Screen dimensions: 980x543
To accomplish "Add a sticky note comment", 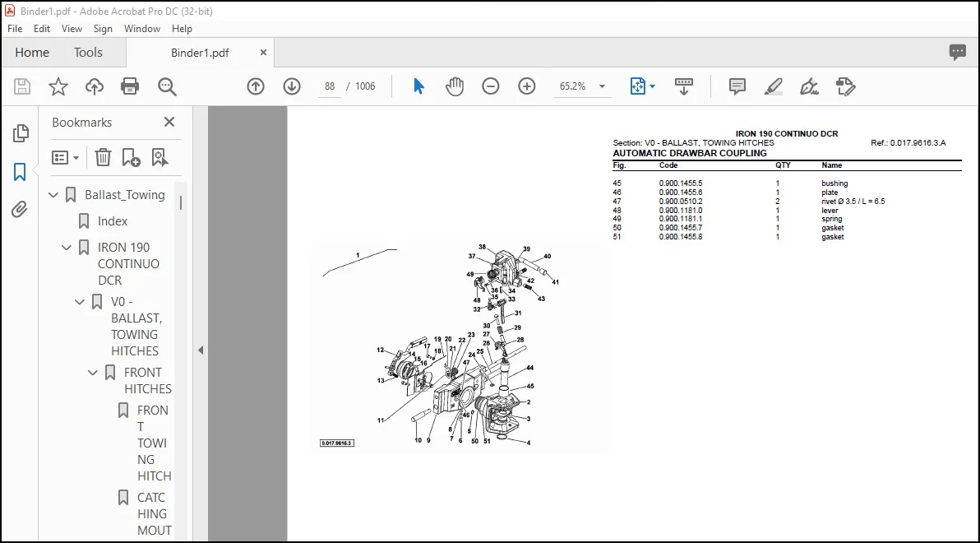I will (737, 86).
